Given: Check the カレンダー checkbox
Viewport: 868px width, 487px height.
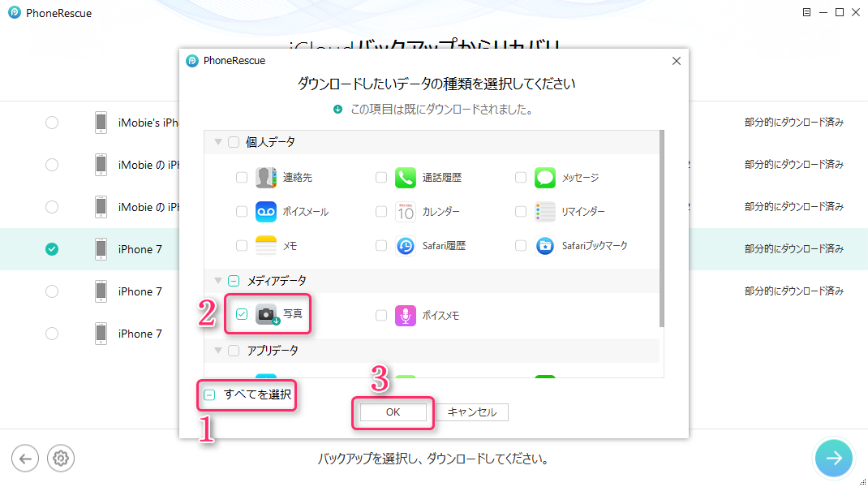Looking at the screenshot, I should [380, 212].
